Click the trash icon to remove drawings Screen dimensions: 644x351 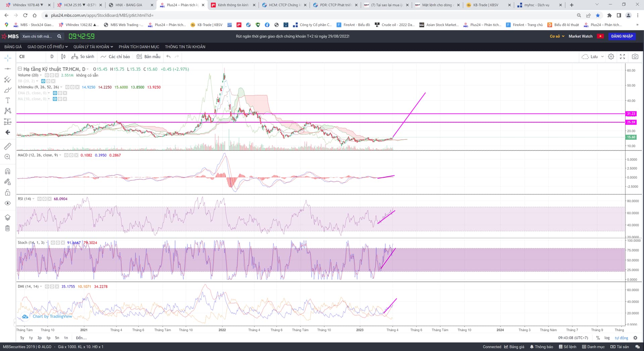click(x=7, y=228)
